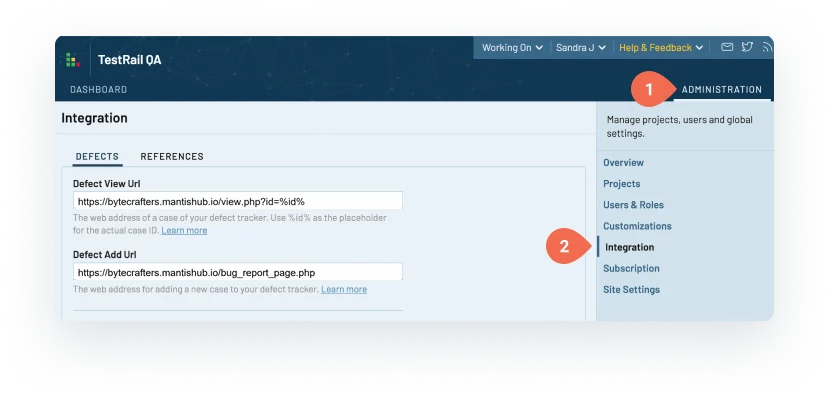Open Subscription in the sidebar
This screenshot has width=829, height=396.
click(x=631, y=268)
